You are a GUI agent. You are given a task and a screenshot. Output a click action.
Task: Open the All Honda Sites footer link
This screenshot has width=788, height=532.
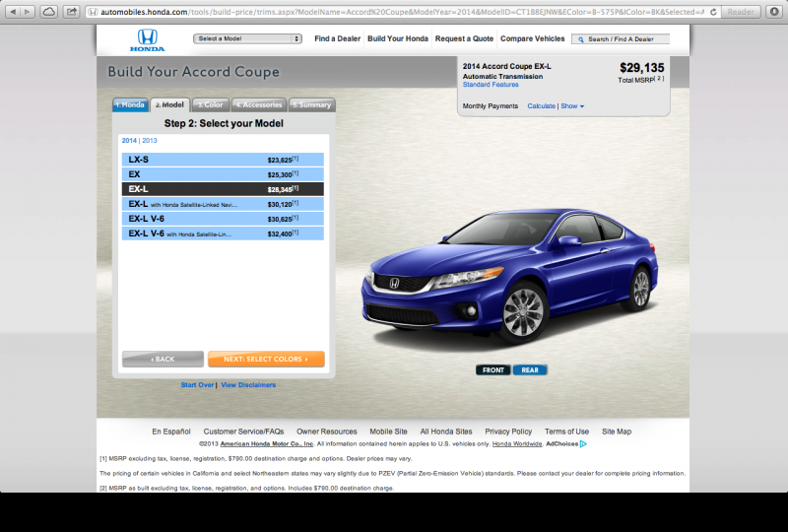[446, 432]
